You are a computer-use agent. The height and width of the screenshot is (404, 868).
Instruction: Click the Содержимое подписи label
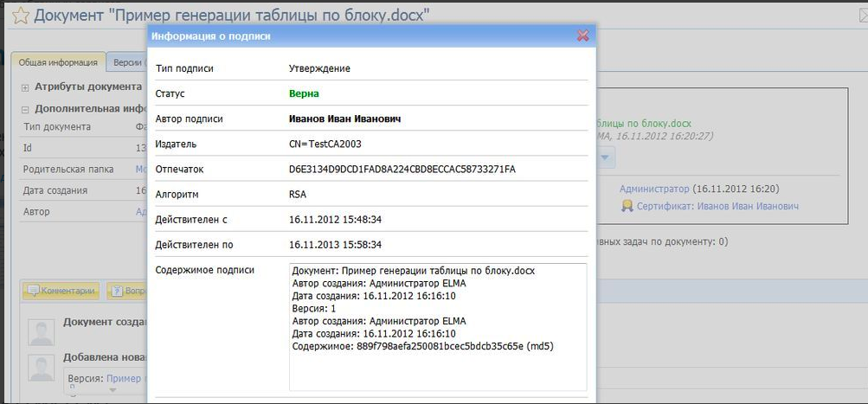click(205, 270)
